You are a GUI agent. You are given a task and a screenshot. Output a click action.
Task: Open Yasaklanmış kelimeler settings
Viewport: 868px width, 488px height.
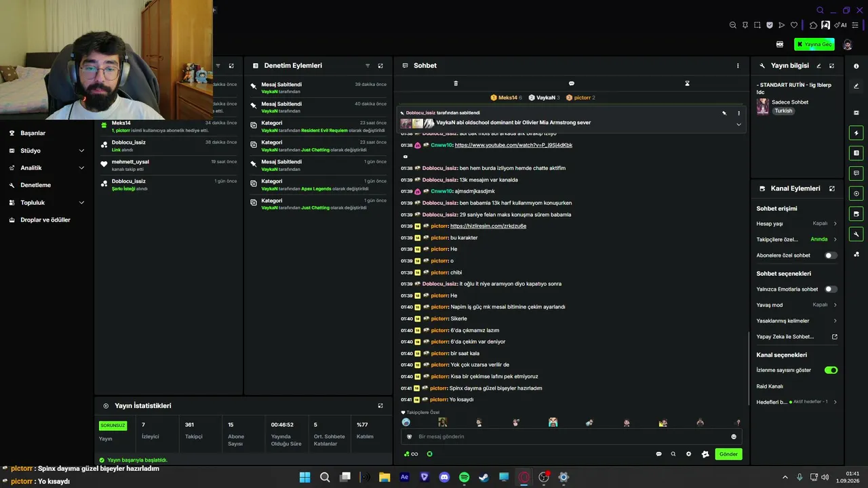coord(797,321)
